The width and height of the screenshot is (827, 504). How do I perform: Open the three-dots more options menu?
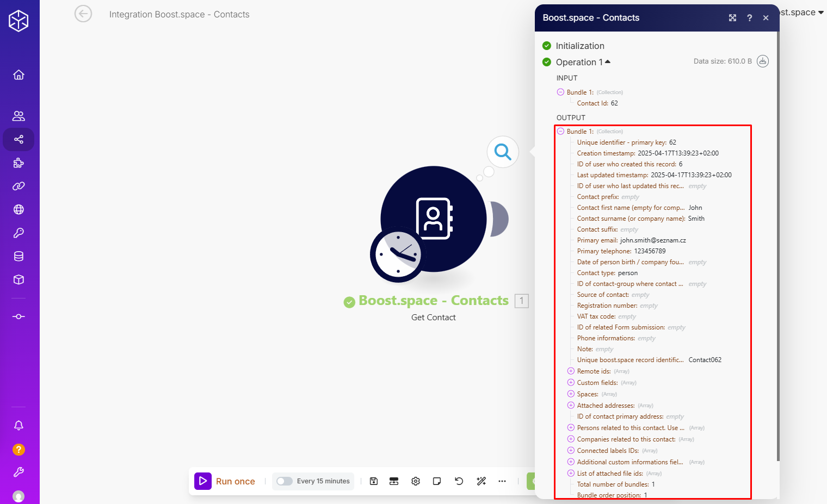coord(502,481)
